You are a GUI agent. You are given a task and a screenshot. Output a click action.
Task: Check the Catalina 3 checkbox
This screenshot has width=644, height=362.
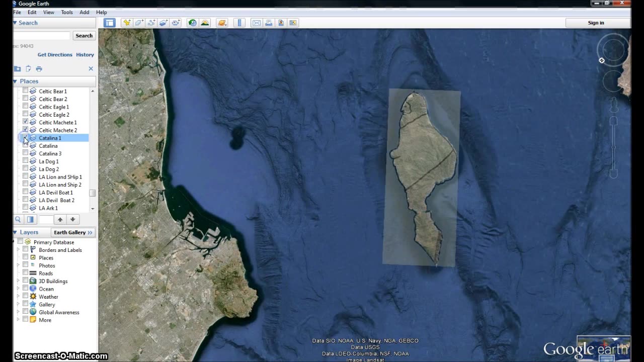coord(25,153)
